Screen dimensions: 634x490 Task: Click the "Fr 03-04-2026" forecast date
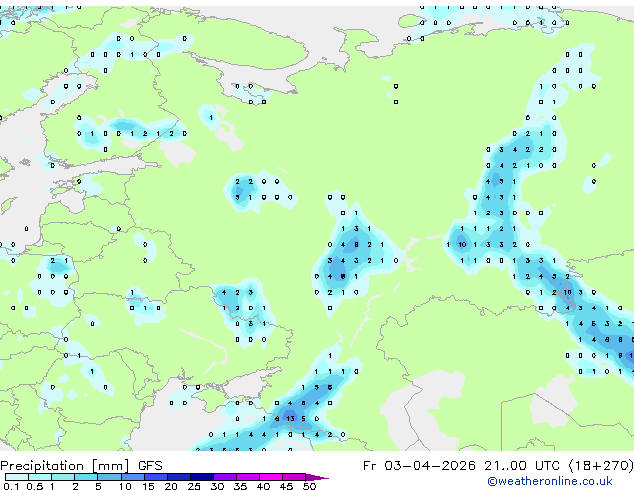click(419, 466)
